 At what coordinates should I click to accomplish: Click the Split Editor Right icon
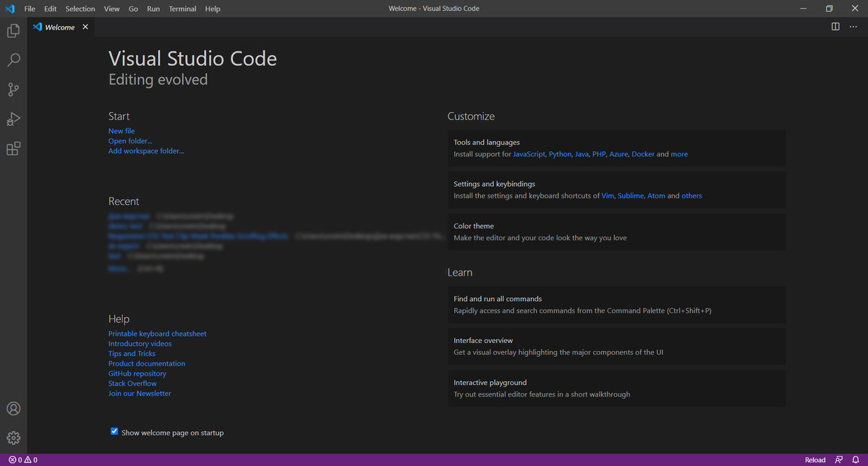[x=835, y=27]
